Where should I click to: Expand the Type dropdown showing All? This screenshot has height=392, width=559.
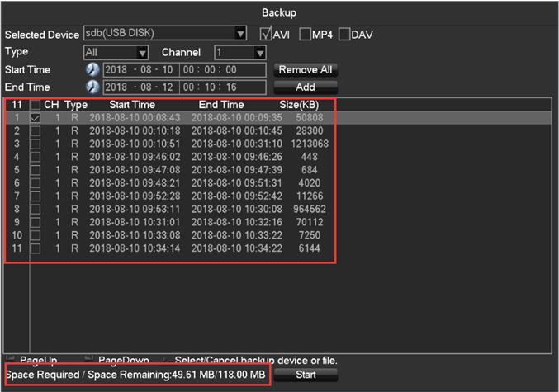142,52
